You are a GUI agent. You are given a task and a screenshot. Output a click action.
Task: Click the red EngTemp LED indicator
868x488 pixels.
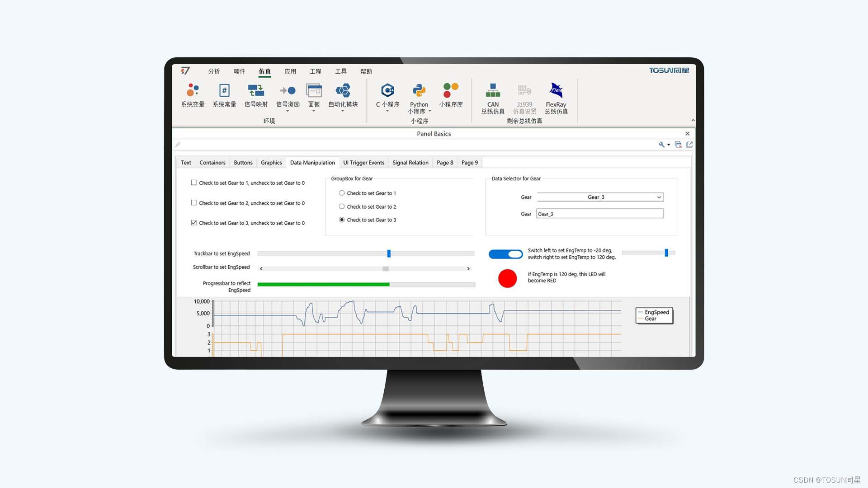(x=507, y=278)
